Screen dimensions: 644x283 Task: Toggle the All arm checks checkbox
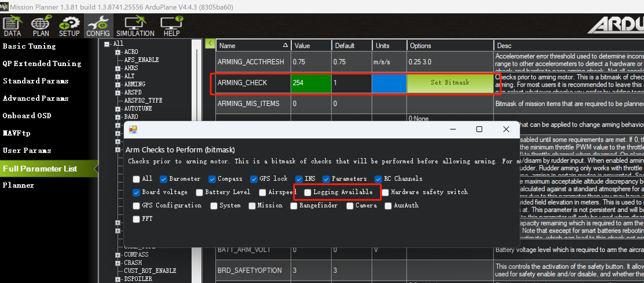click(136, 179)
